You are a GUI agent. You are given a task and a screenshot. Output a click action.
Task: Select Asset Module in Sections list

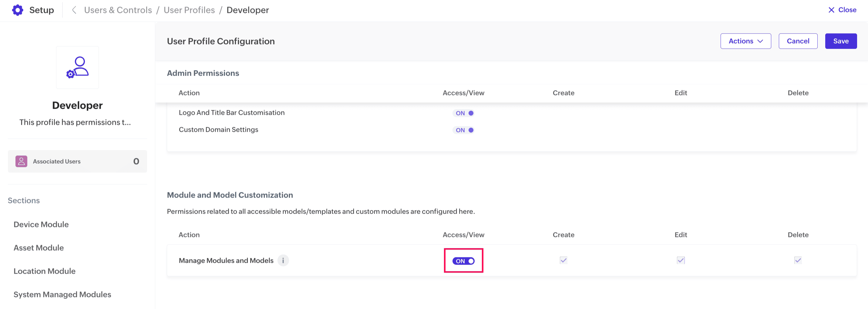coord(39,248)
